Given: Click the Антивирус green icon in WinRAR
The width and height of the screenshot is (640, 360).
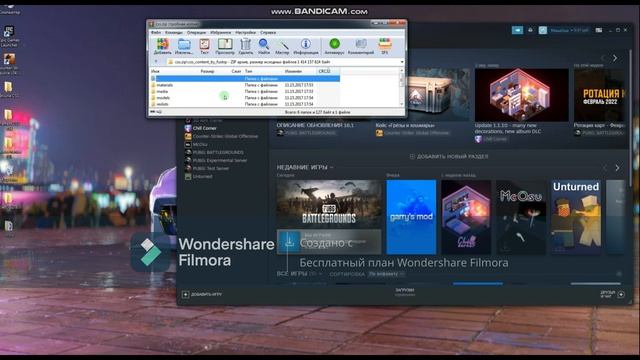Looking at the screenshot, I should 334,46.
